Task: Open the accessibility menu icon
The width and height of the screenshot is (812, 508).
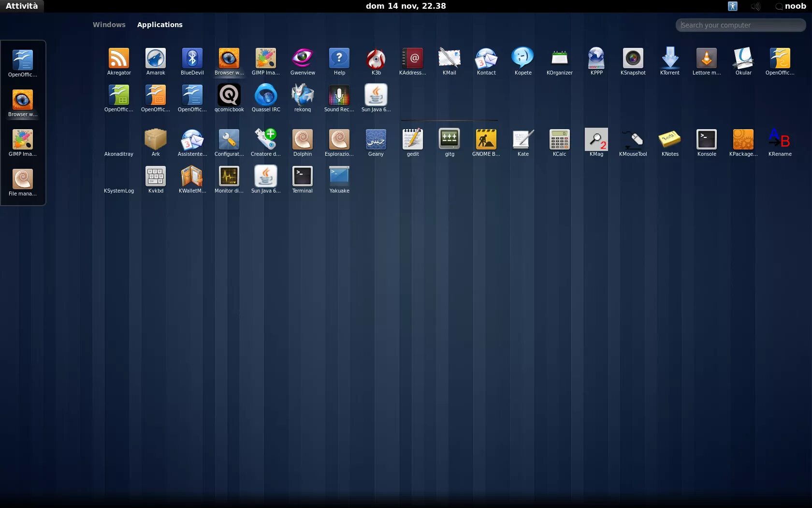Action: click(x=733, y=6)
